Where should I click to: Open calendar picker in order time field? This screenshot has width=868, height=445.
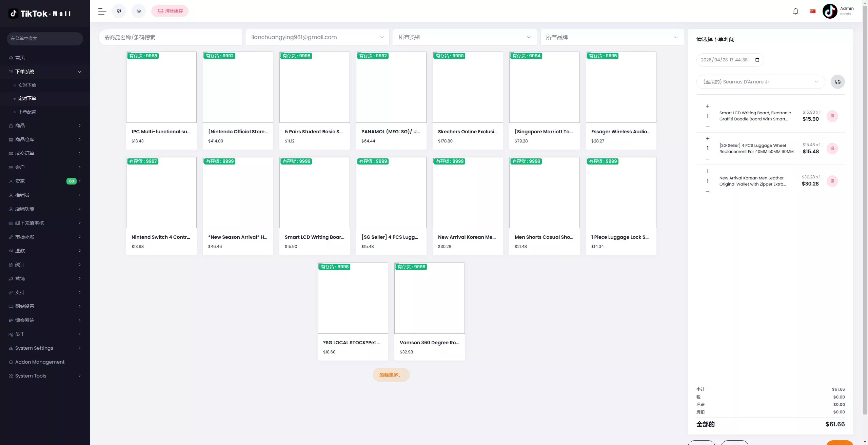[757, 60]
